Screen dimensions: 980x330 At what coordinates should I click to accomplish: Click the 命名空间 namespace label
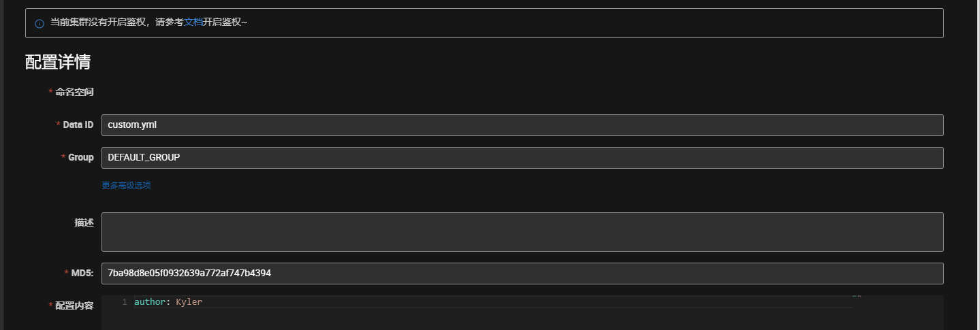[74, 92]
